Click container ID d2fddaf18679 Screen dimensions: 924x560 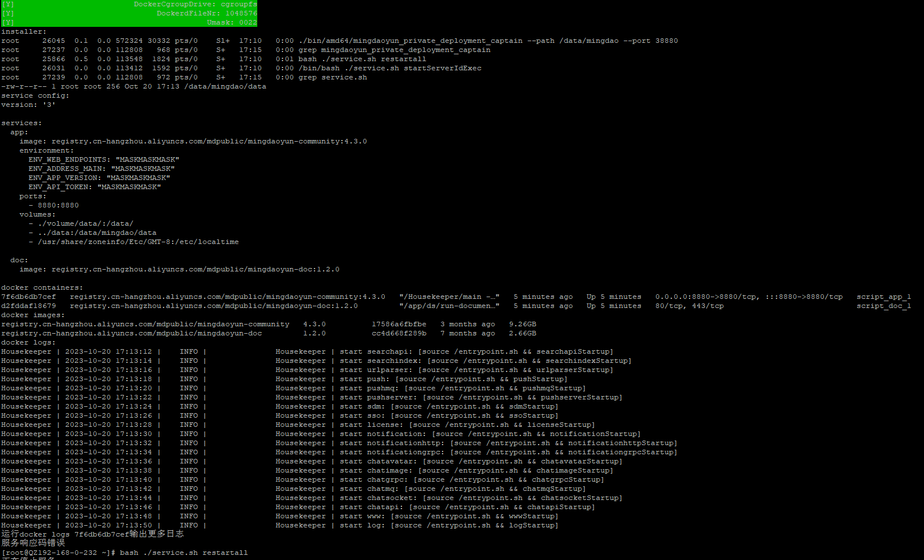pyautogui.click(x=29, y=306)
